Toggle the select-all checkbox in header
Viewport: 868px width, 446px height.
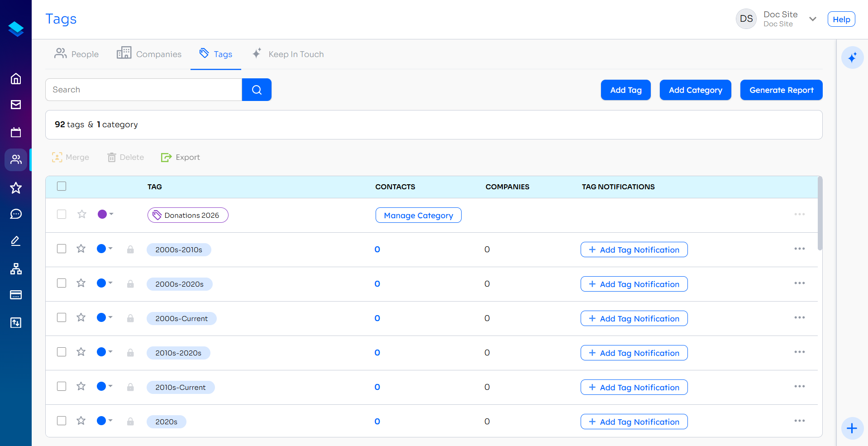point(62,186)
